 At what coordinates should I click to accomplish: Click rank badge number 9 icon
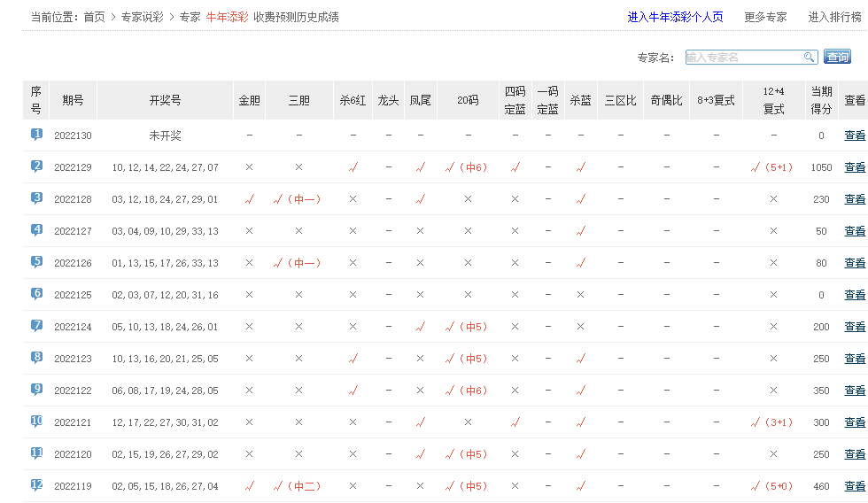36,390
